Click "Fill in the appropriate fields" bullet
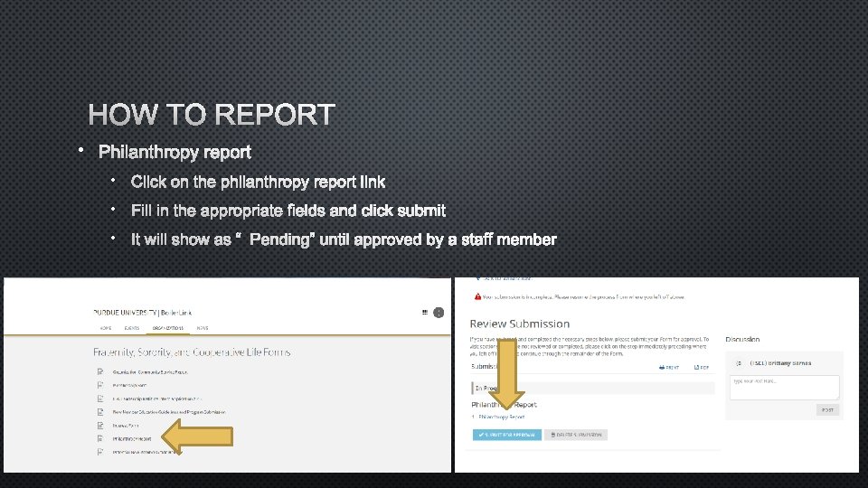The image size is (868, 488). point(288,211)
